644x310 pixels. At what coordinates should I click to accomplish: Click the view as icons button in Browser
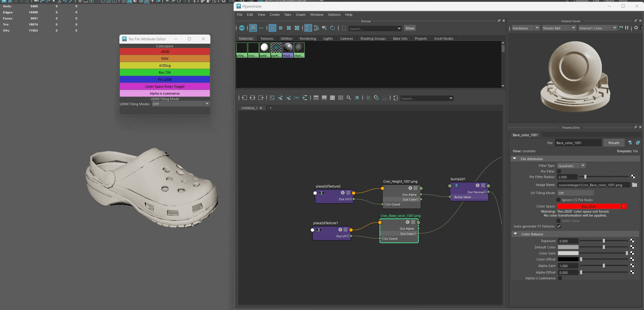pos(253,28)
